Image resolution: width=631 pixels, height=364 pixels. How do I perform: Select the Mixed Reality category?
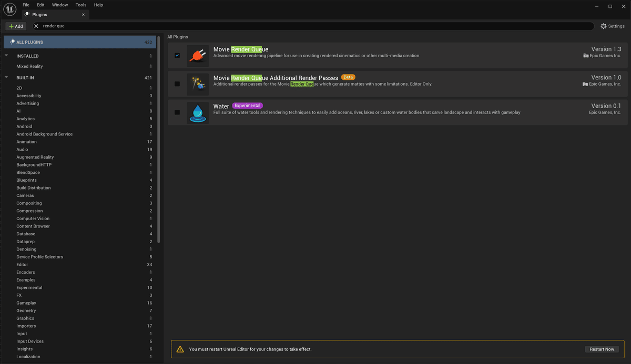pos(80,66)
